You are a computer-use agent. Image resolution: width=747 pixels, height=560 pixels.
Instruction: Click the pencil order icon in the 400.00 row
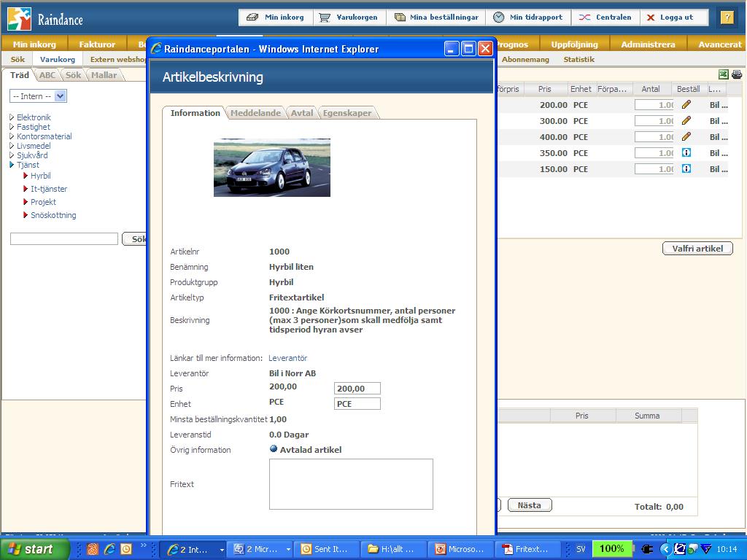(686, 137)
